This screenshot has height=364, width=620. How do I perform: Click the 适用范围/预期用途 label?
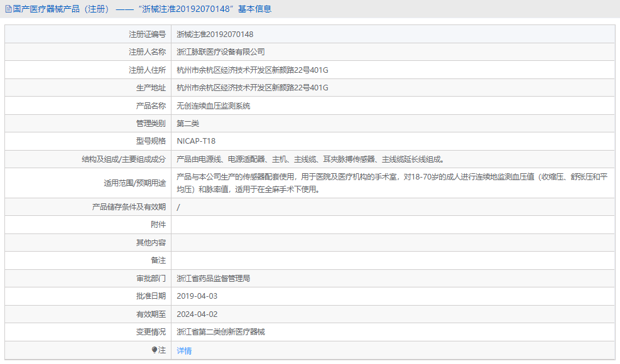135,183
